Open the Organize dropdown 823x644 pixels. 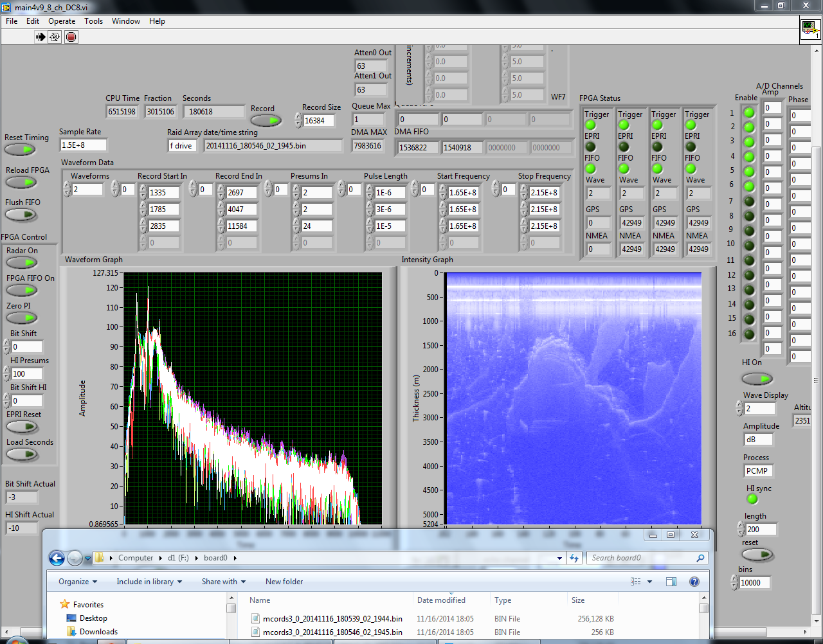coord(78,582)
